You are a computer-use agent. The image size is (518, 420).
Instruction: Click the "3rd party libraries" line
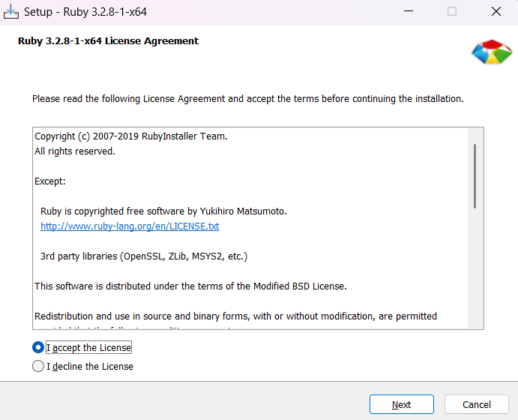click(x=143, y=256)
